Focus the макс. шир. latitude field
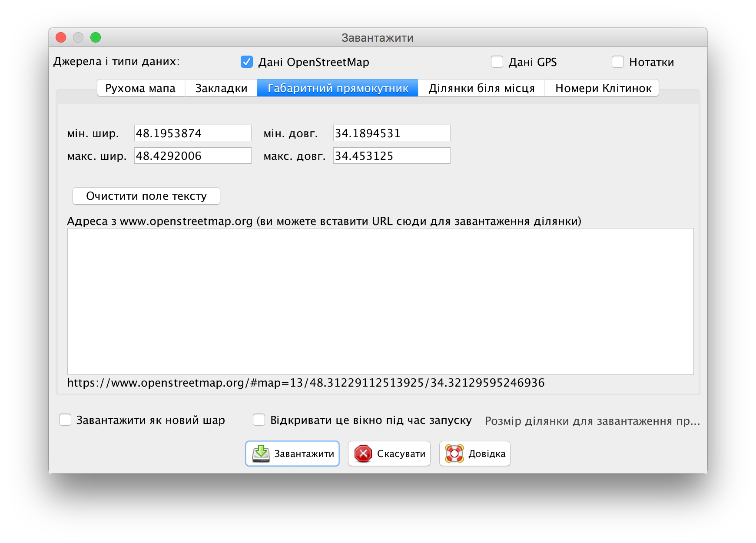The height and width of the screenshot is (543, 756). [192, 156]
